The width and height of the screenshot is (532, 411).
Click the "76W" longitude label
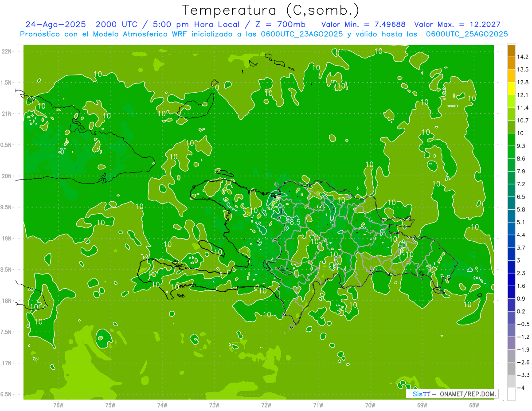58,405
